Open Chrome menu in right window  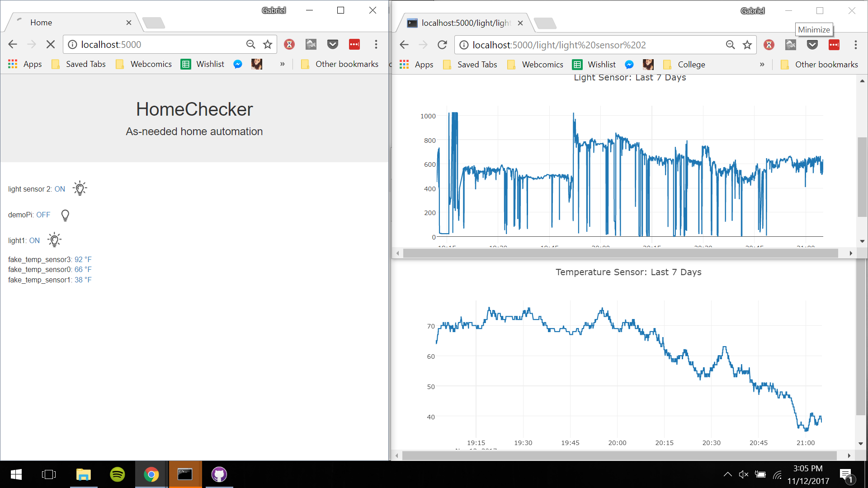[x=855, y=45]
